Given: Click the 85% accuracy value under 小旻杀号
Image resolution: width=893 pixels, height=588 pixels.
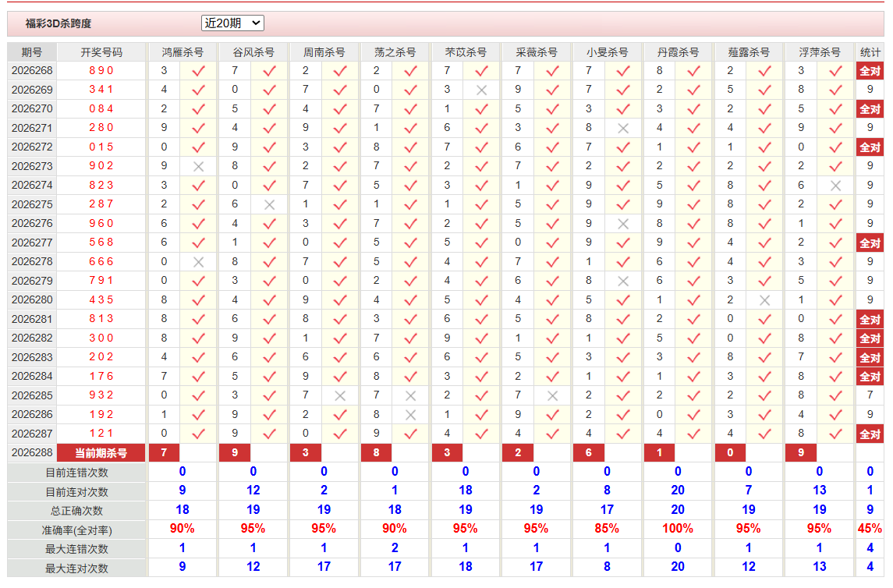Looking at the screenshot, I should [607, 529].
